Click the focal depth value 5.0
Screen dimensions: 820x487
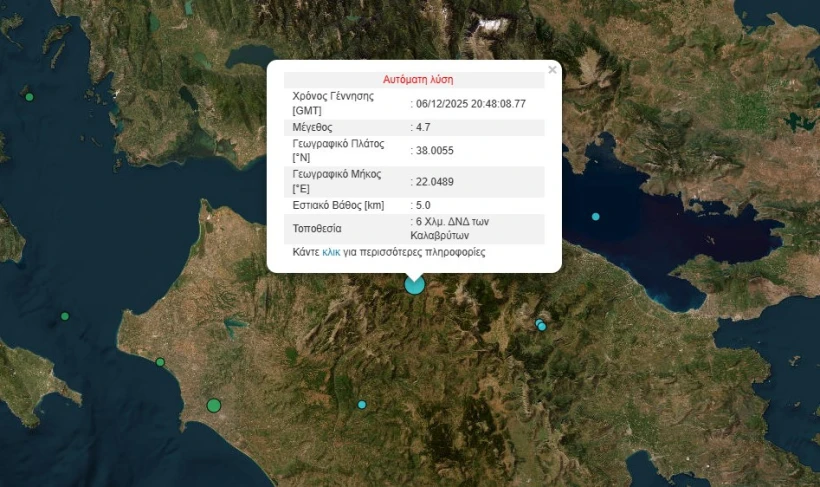(x=423, y=205)
